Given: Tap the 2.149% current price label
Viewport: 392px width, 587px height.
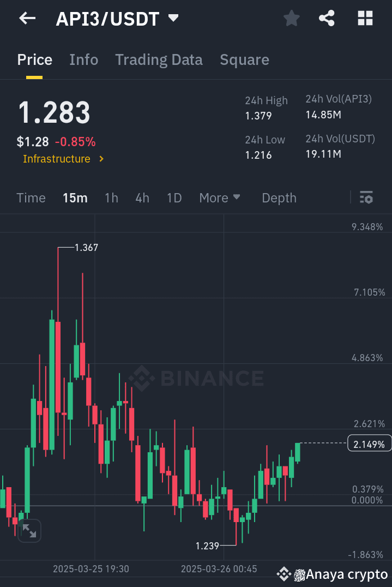Looking at the screenshot, I should click(369, 444).
